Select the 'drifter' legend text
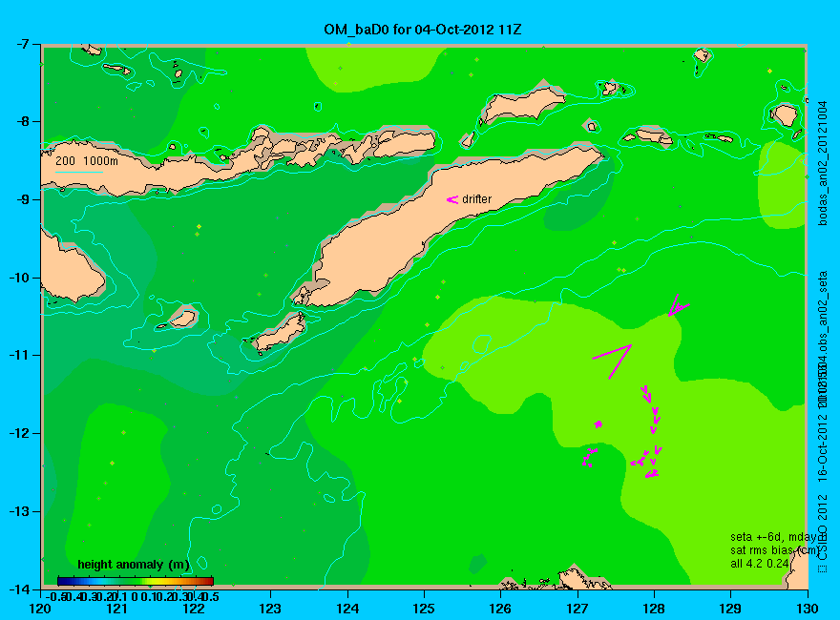This screenshot has width=840, height=620. click(476, 199)
